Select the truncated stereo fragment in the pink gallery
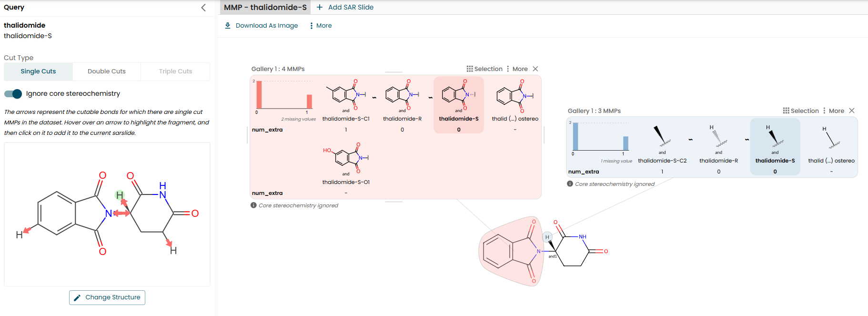The image size is (868, 316). (x=515, y=99)
